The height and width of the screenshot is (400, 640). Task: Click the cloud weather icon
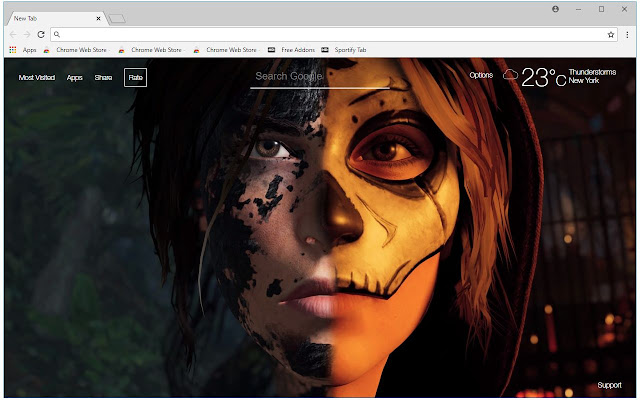pyautogui.click(x=510, y=75)
